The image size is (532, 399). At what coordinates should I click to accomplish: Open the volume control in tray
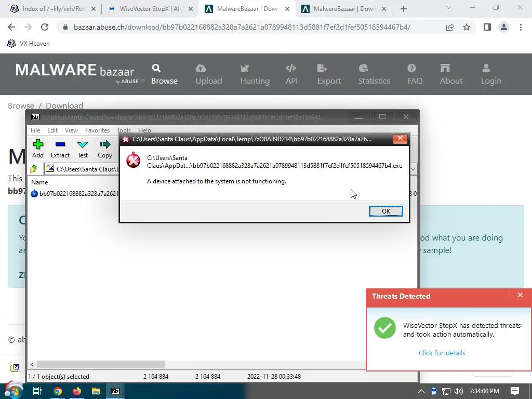[x=458, y=391]
